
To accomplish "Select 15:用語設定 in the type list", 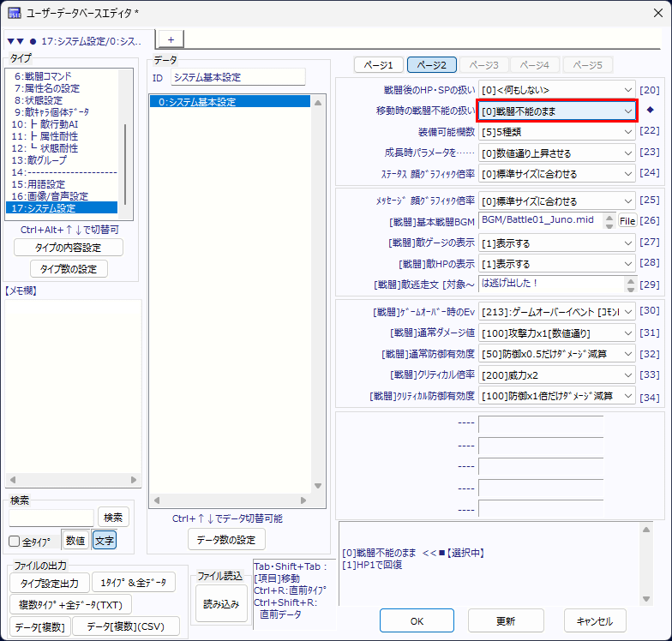I will coord(40,184).
